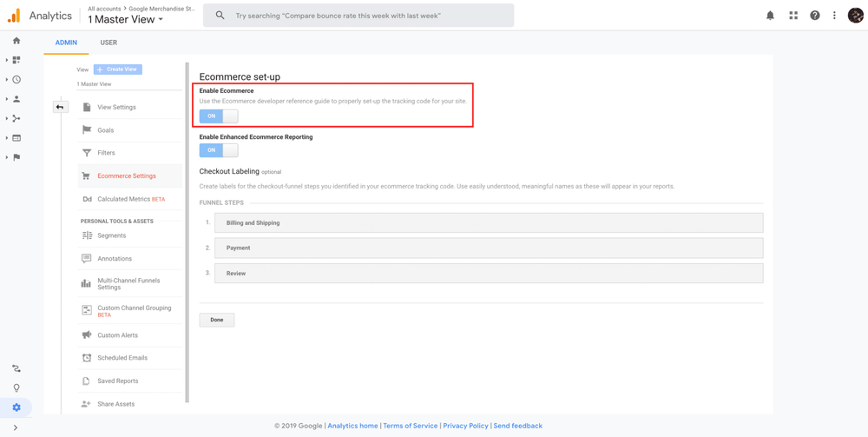Click the Custom Alerts megaphone icon
This screenshot has height=437, width=868.
tap(86, 335)
